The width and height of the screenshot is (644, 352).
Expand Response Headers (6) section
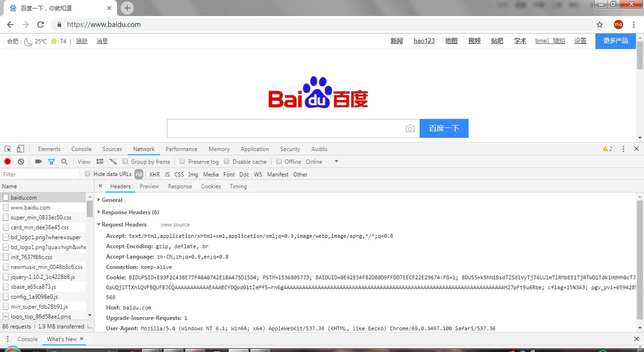pos(128,212)
